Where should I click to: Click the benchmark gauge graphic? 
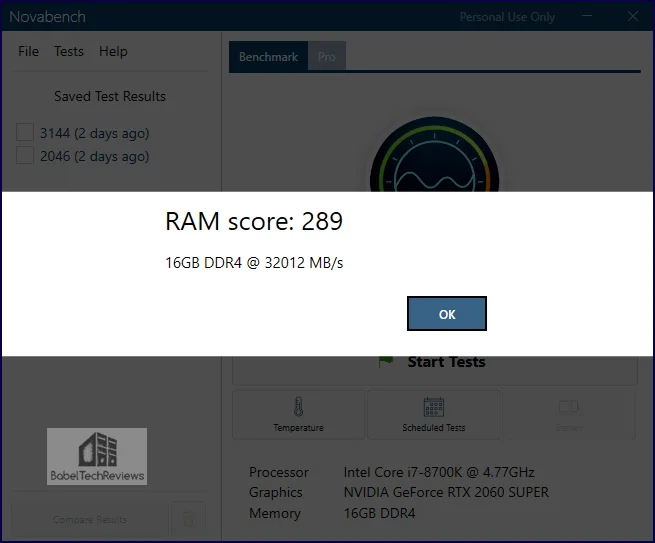(434, 155)
